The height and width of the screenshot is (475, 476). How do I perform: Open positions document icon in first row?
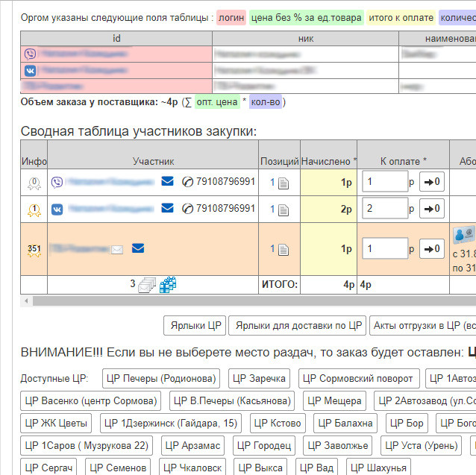pos(284,183)
